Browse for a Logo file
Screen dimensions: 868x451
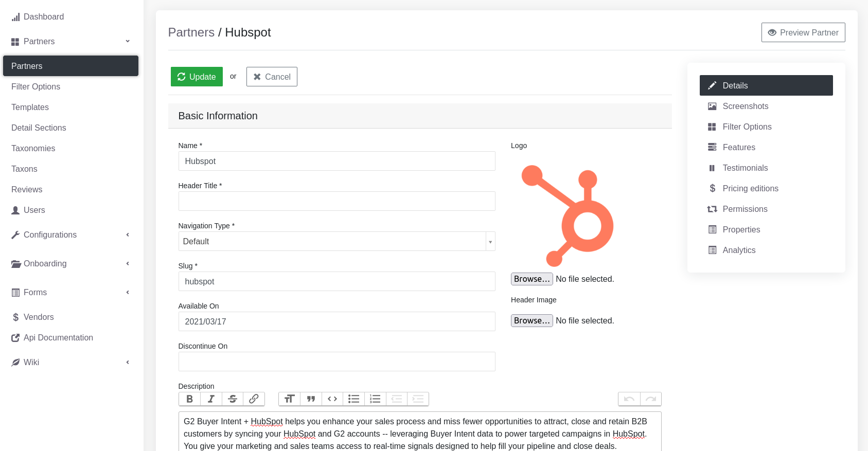532,279
